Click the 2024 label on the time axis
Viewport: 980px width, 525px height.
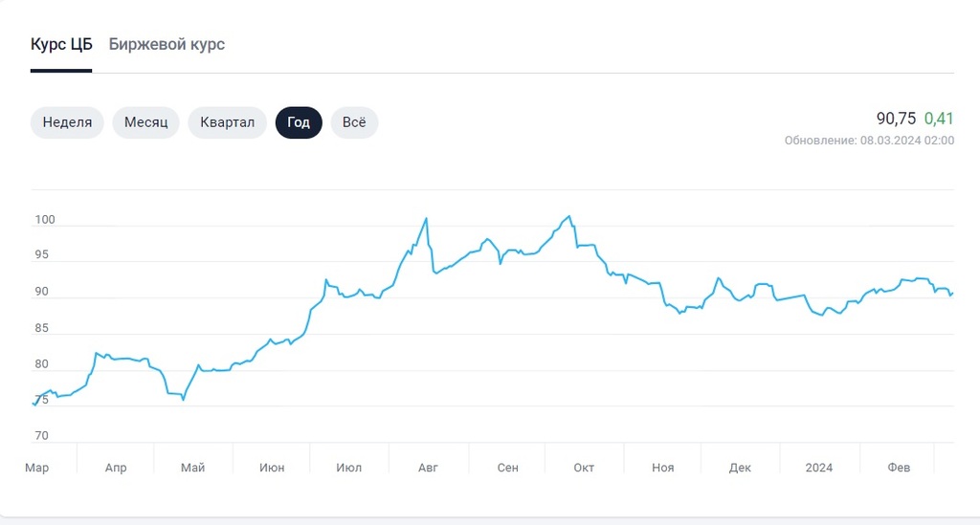point(818,468)
